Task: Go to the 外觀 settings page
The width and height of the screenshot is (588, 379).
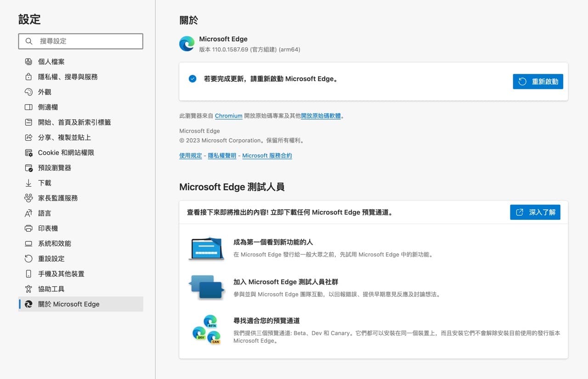Action: [x=81, y=92]
